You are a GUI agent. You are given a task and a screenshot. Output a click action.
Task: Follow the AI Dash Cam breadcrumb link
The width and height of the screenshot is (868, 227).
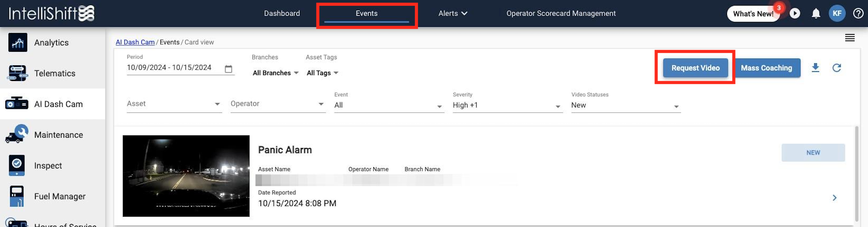(135, 42)
